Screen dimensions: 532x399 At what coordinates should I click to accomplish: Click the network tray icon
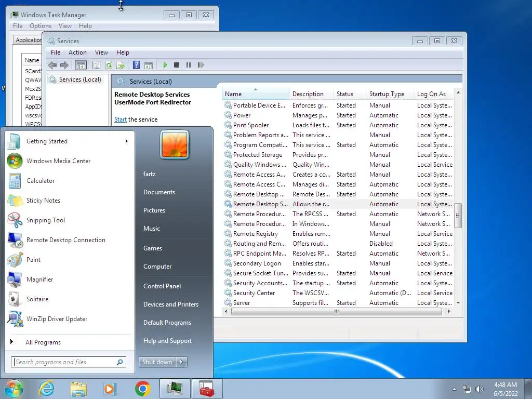coord(467,389)
